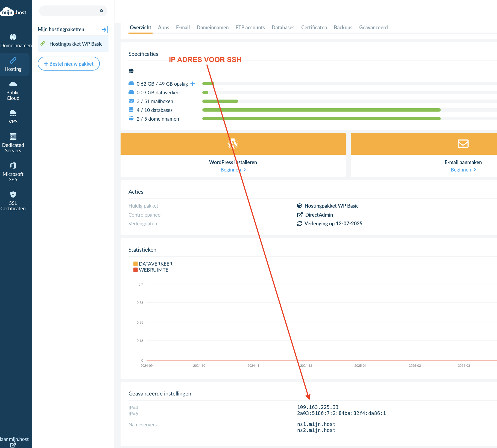Open the VPS cloud icon in sidebar
Screen dimensions: 497x448
(13, 113)
